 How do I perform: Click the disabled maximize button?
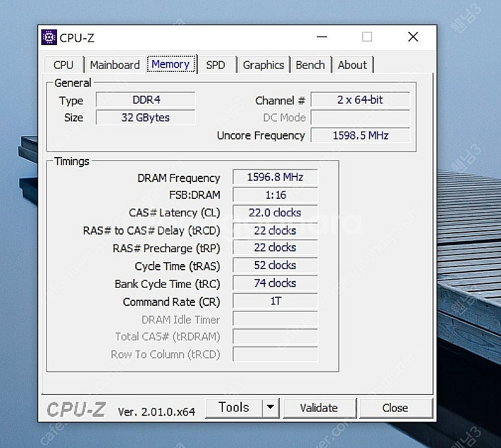[x=367, y=37]
